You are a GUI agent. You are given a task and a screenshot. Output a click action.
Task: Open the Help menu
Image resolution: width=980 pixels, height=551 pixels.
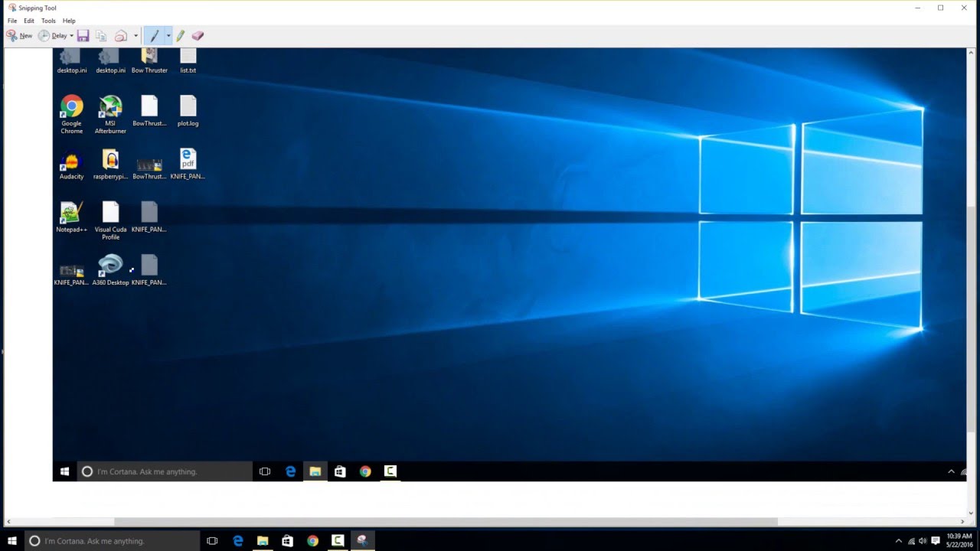click(x=69, y=21)
